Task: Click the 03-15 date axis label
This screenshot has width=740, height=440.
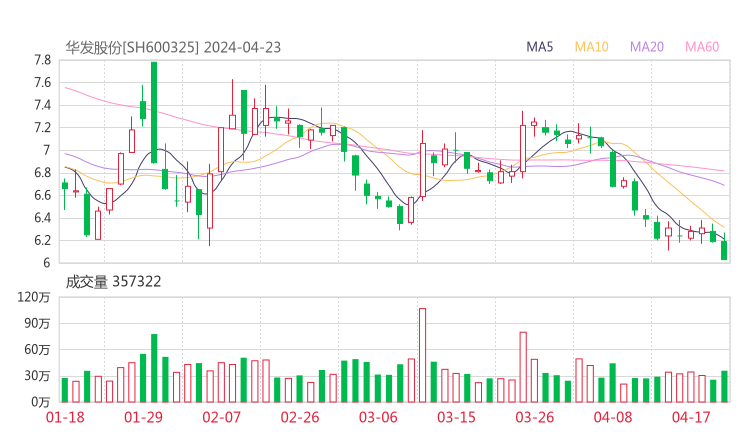Action: click(x=456, y=417)
